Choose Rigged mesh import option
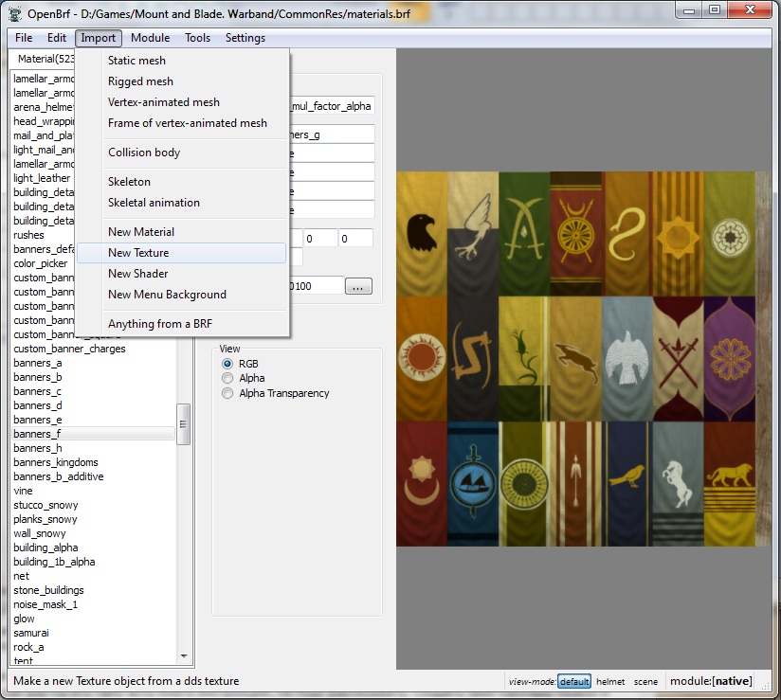This screenshot has height=700, width=781. click(182, 81)
